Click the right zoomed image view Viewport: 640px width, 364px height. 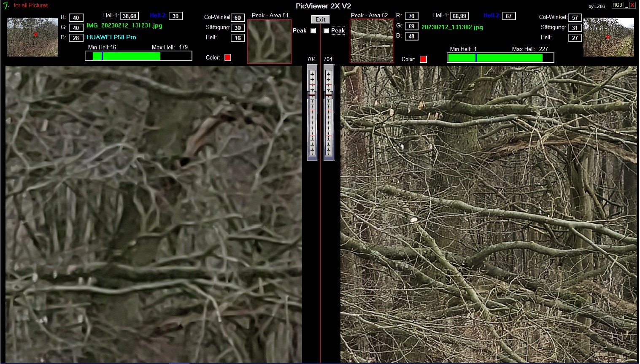coord(489,214)
